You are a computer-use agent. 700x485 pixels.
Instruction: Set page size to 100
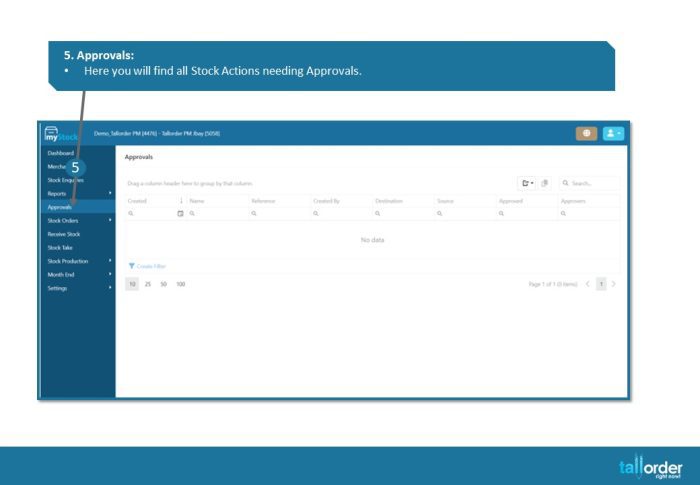coord(180,284)
